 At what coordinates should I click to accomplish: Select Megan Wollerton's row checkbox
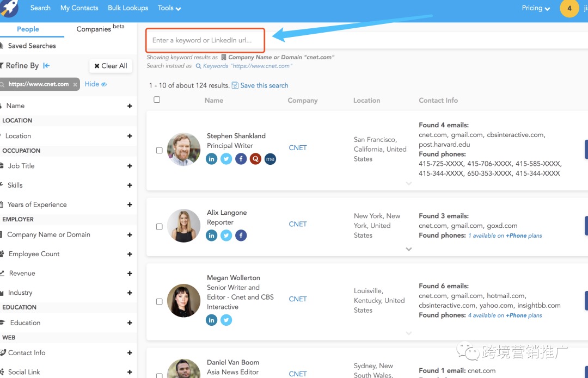160,301
